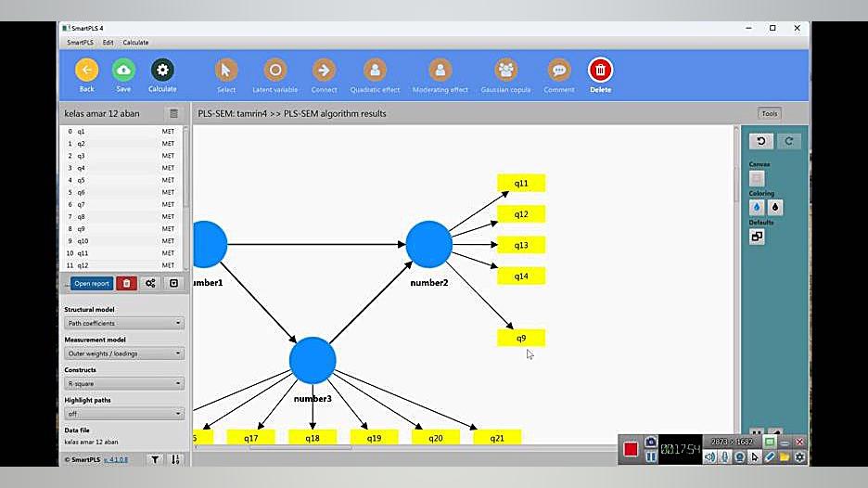Screen dimensions: 868x488
Task: Open Measurement model Outer weights dropdown
Action: (x=124, y=353)
